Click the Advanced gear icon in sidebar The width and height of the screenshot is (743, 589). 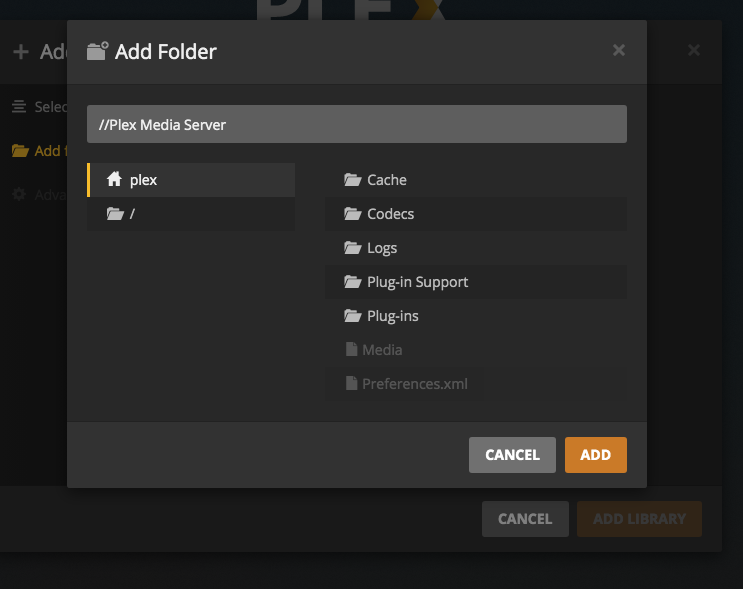19,194
